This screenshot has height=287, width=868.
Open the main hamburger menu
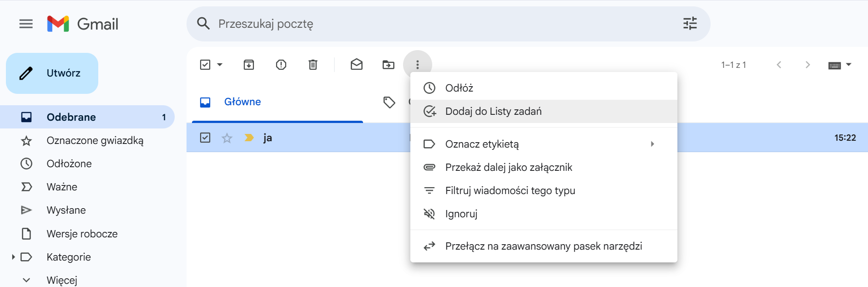point(26,24)
